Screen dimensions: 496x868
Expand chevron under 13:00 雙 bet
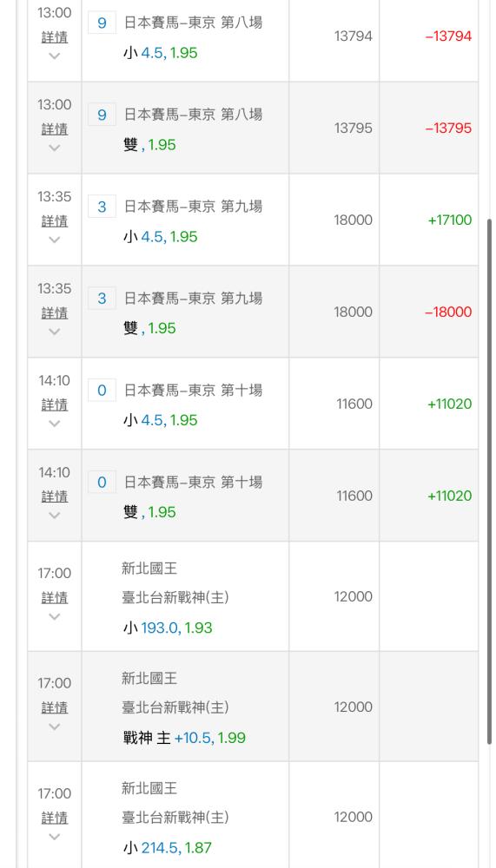pos(55,148)
